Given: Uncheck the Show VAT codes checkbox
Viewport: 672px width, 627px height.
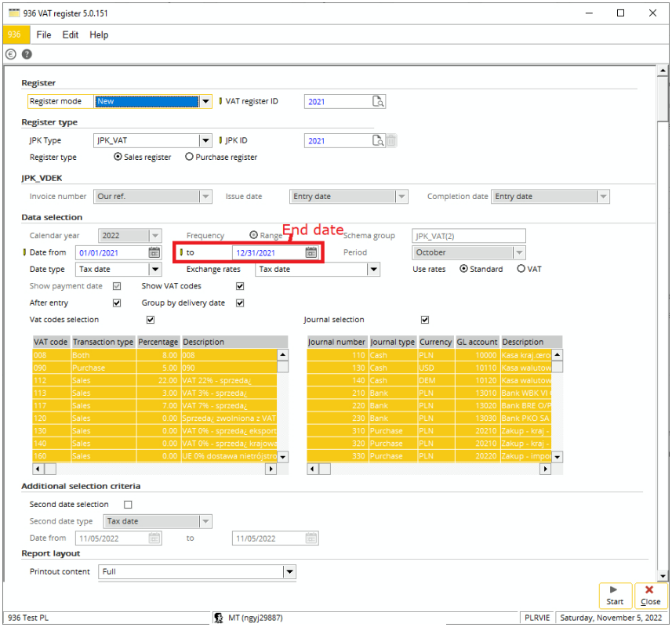Looking at the screenshot, I should (x=240, y=286).
